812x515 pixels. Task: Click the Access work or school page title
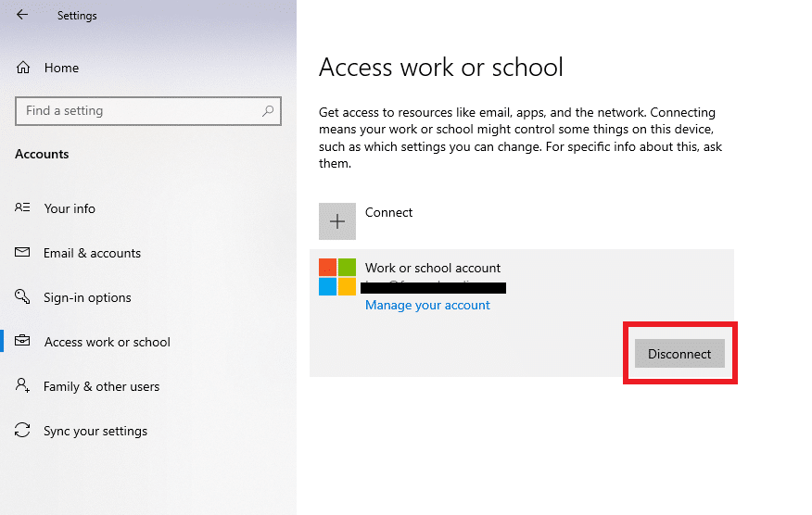440,68
